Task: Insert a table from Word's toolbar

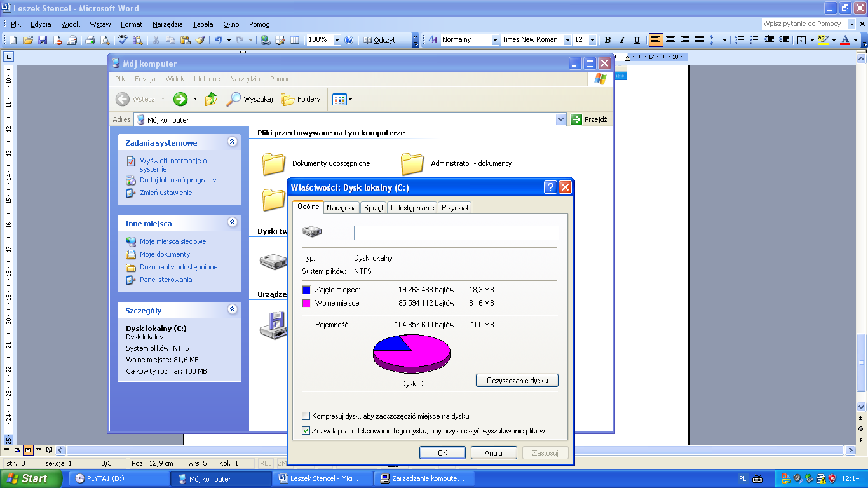Action: 295,40
